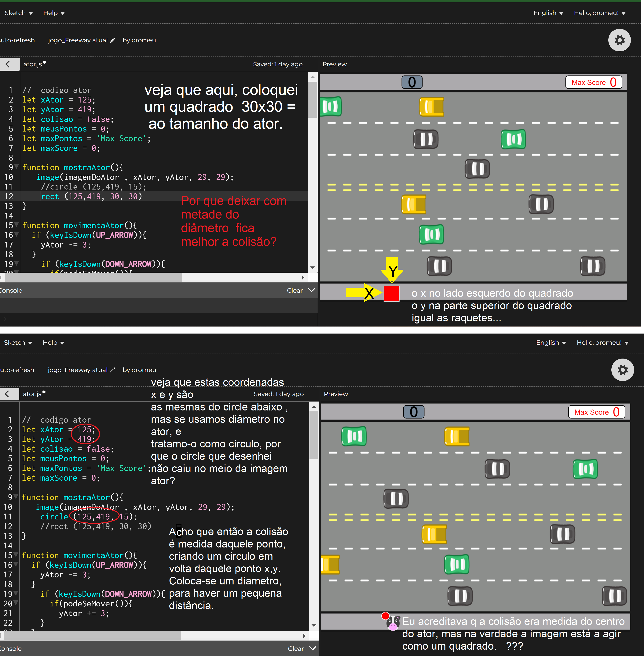
Task: Open the Sketch menu in the upper editor
Action: pyautogui.click(x=19, y=13)
